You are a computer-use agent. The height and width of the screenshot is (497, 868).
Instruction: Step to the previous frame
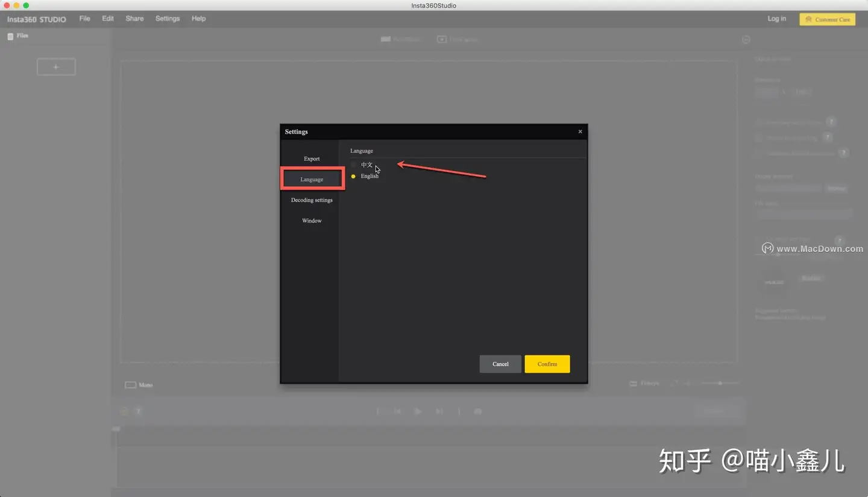[x=398, y=411]
